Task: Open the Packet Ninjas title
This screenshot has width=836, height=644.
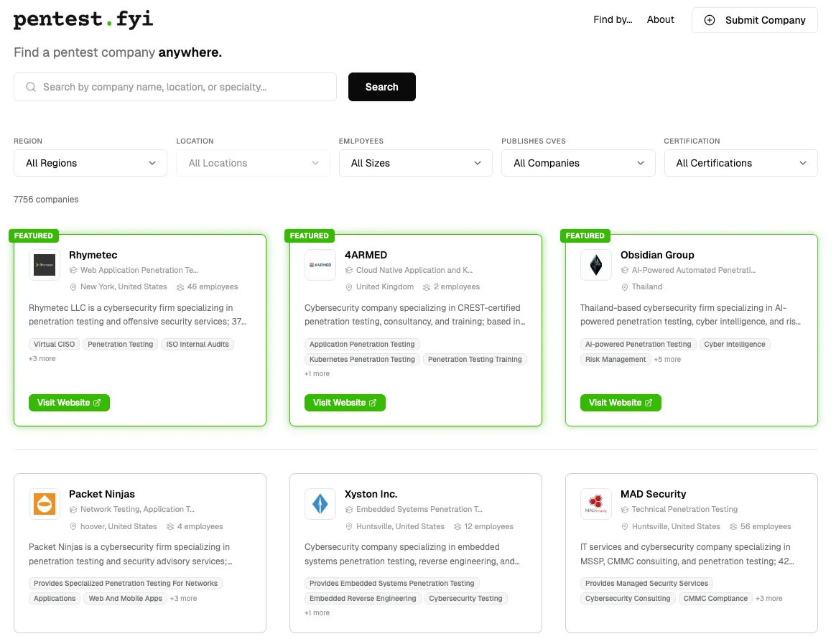Action: (102, 494)
